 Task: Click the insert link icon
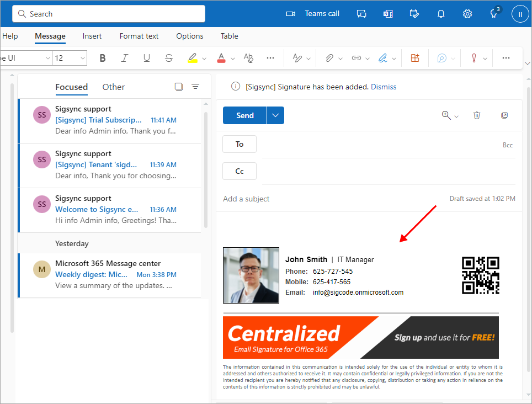357,58
